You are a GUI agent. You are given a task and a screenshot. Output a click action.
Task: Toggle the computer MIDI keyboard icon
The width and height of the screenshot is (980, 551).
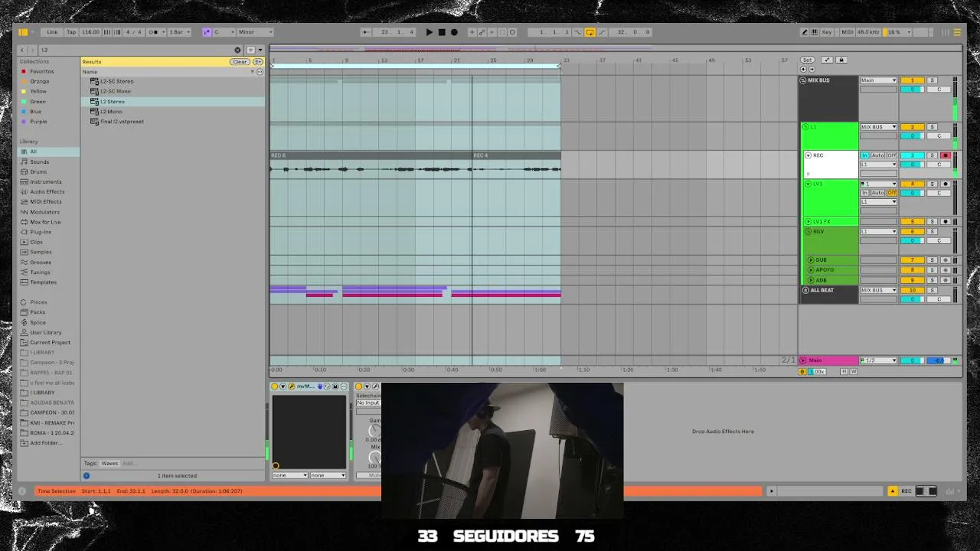point(815,32)
